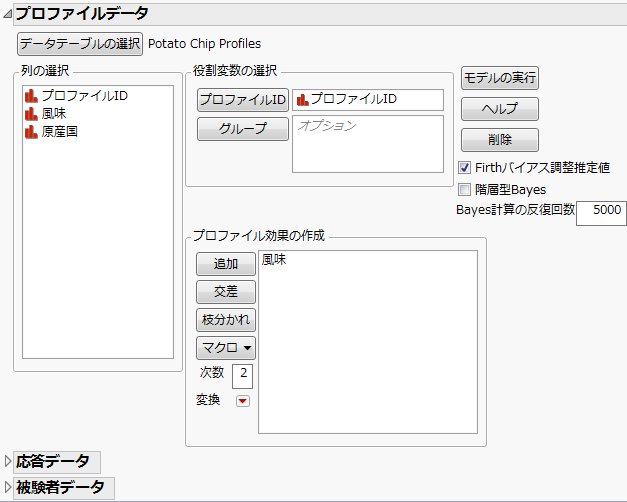This screenshot has width=627, height=502.
Task: Click the 風味 column nominal icon
Action: click(x=30, y=114)
